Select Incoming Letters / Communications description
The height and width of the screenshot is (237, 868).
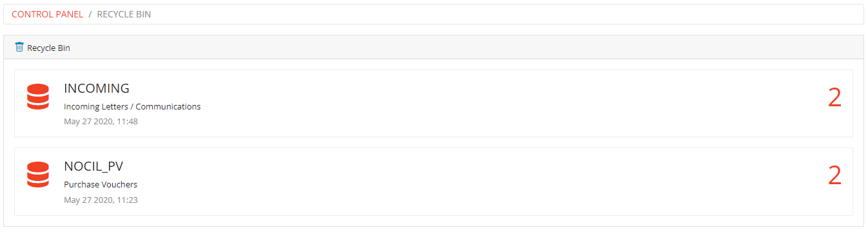(132, 106)
